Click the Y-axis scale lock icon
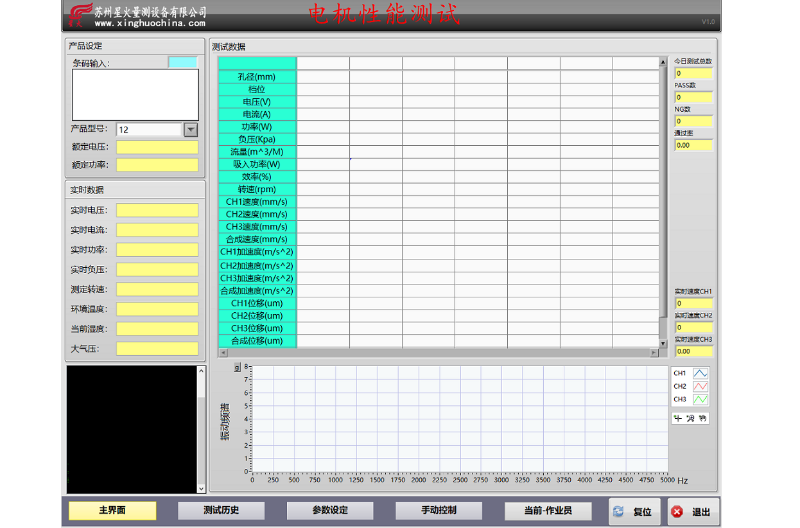This screenshot has height=528, width=800. coord(237,367)
